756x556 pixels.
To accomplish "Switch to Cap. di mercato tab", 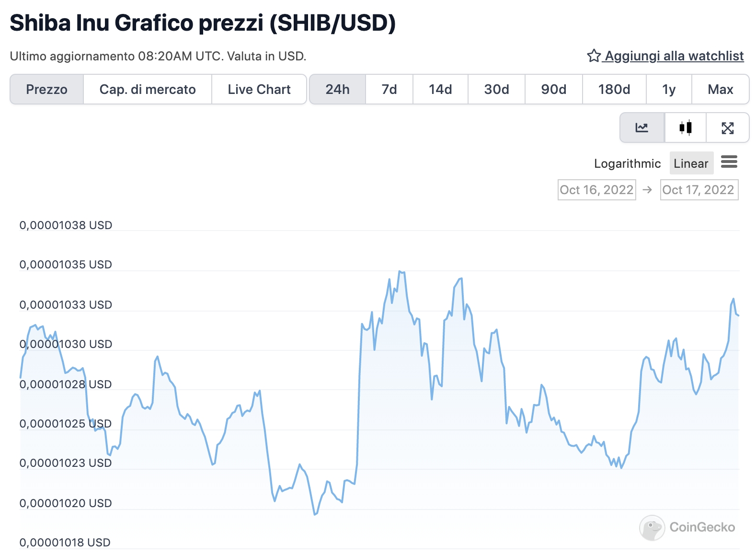I will [x=148, y=89].
